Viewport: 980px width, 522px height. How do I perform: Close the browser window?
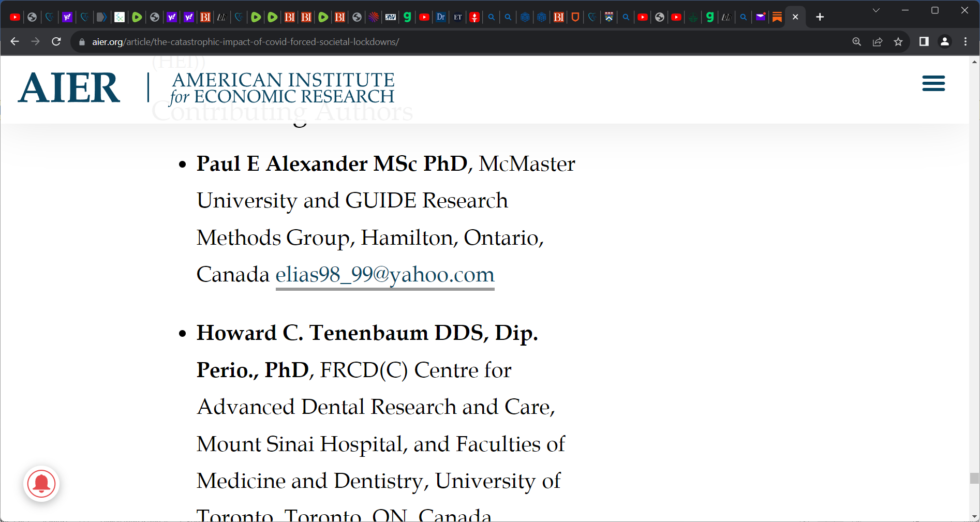click(x=964, y=10)
